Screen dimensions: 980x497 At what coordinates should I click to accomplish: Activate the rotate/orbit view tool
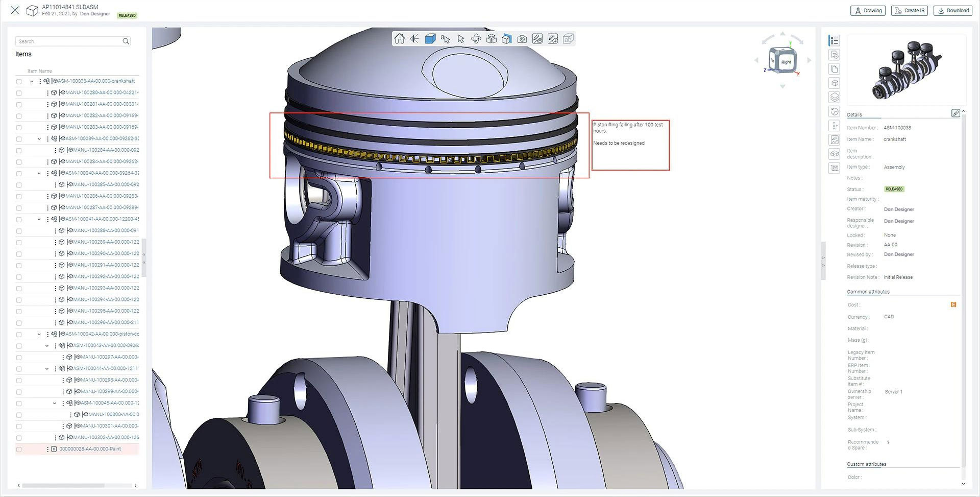[x=476, y=39]
